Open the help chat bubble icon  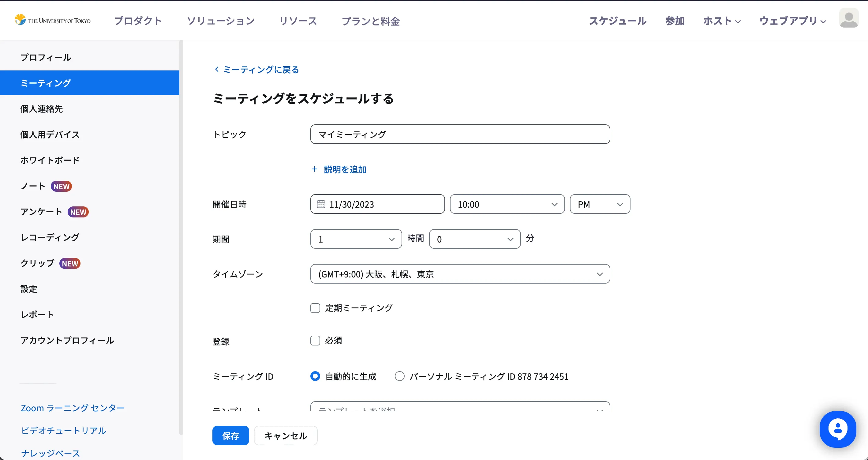click(838, 429)
